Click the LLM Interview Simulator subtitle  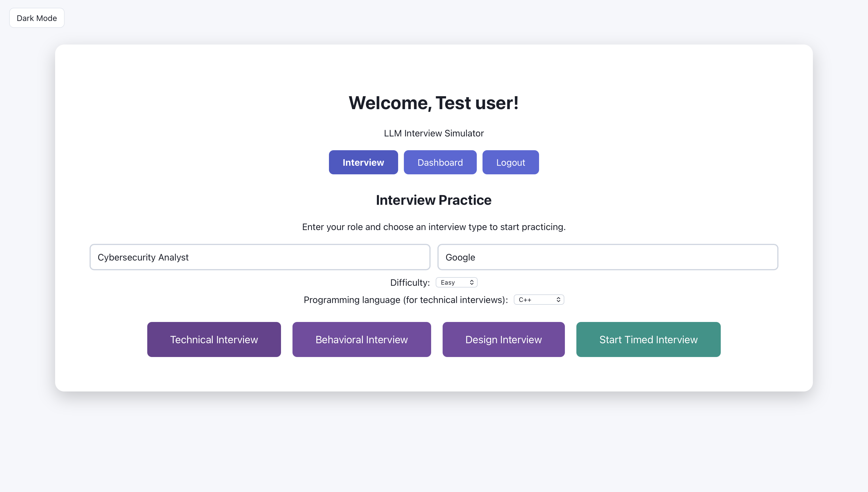[x=433, y=133]
